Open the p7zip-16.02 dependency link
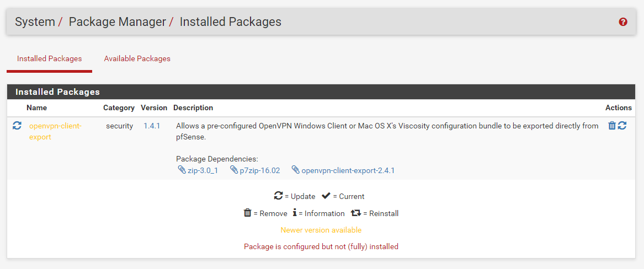 pyautogui.click(x=259, y=170)
